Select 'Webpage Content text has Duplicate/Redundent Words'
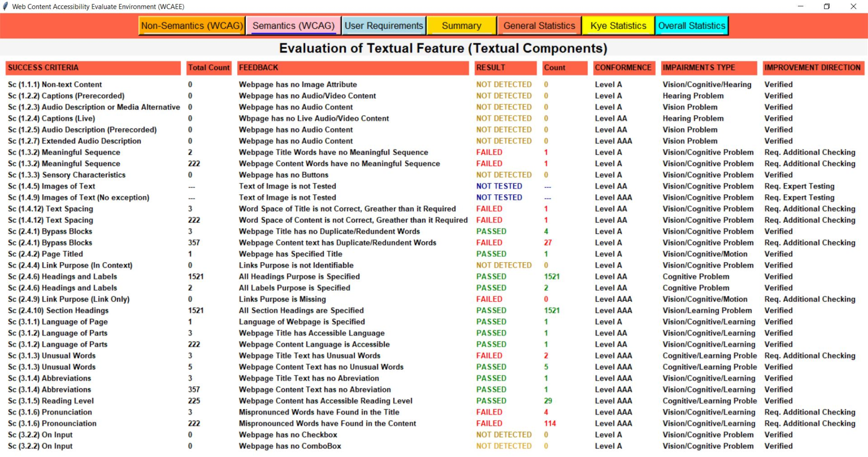868x457 pixels. 338,243
